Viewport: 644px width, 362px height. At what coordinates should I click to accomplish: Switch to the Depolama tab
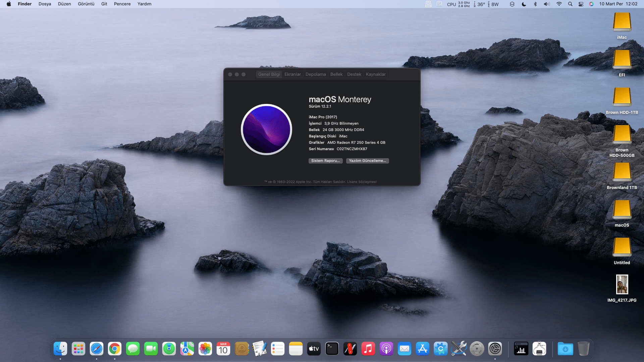coord(315,74)
